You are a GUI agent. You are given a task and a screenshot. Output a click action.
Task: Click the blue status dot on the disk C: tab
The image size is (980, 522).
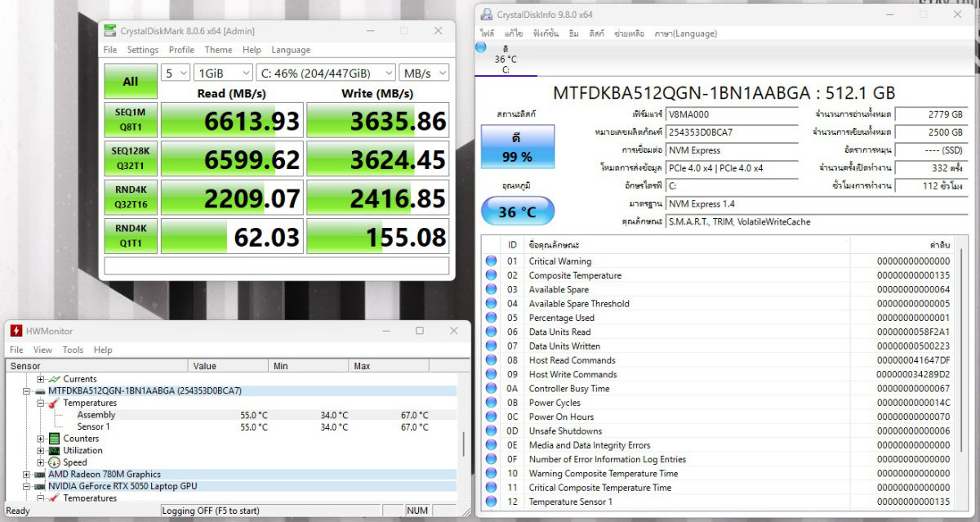point(481,47)
